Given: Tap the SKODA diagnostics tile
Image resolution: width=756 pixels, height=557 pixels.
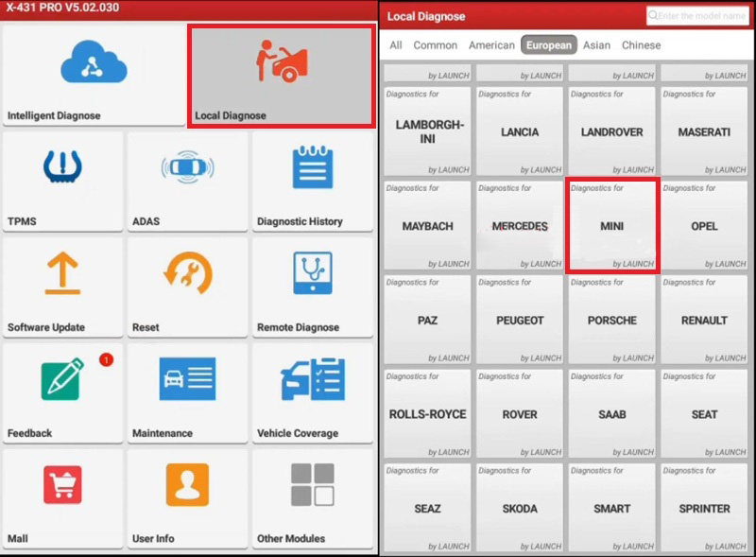Looking at the screenshot, I should [x=520, y=508].
